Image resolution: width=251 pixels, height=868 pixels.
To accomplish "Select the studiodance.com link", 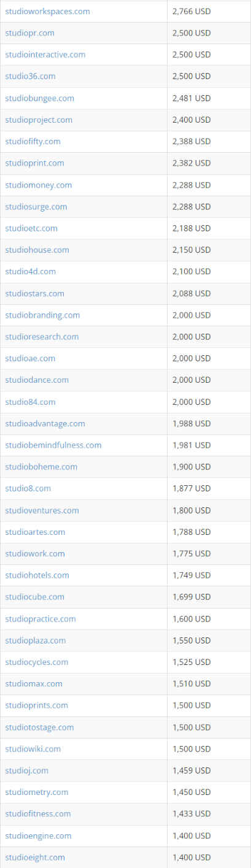I will coord(37,380).
